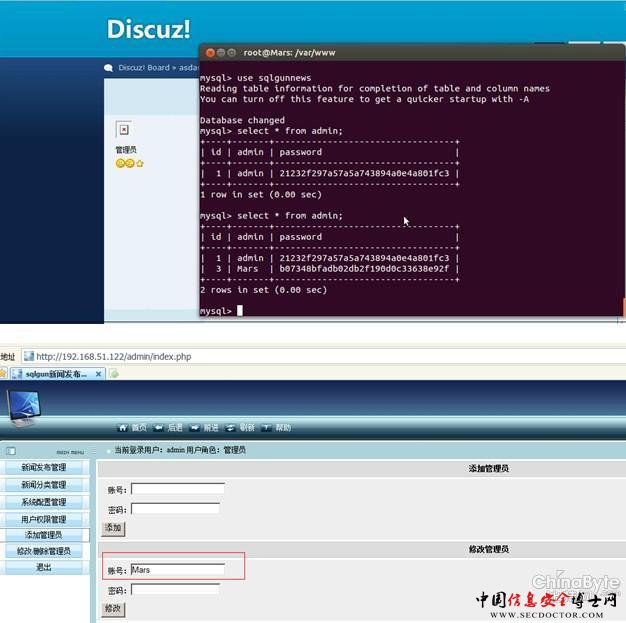
Task: Click the broken avatar image in Discuz
Action: (x=124, y=129)
